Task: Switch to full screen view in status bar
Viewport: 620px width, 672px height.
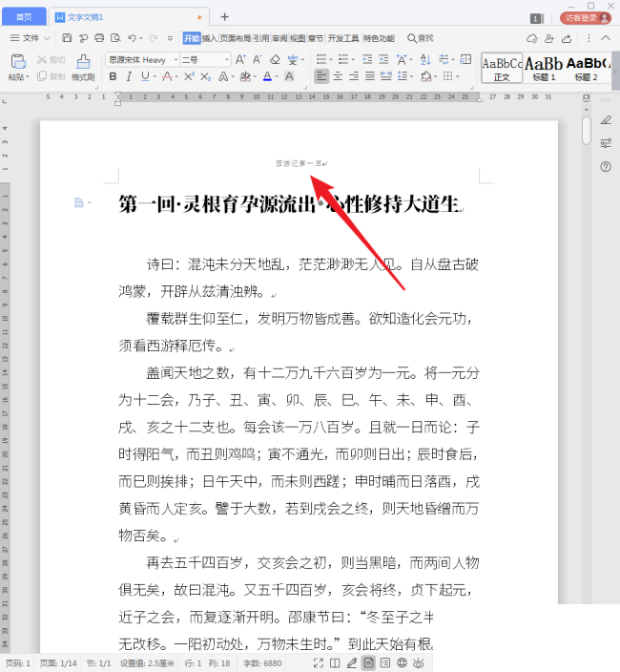Action: (319, 663)
